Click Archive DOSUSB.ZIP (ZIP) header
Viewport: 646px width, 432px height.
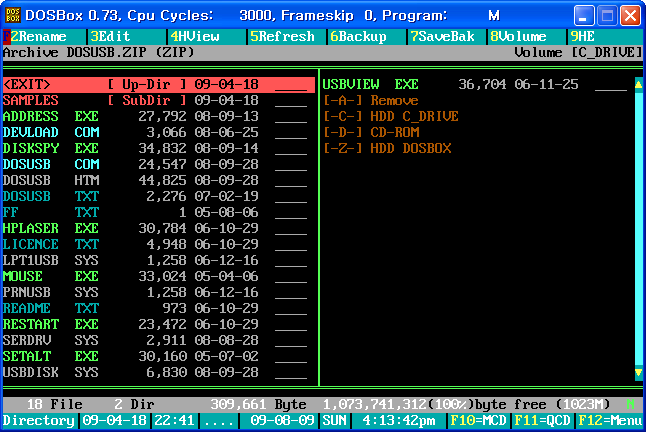(98, 53)
